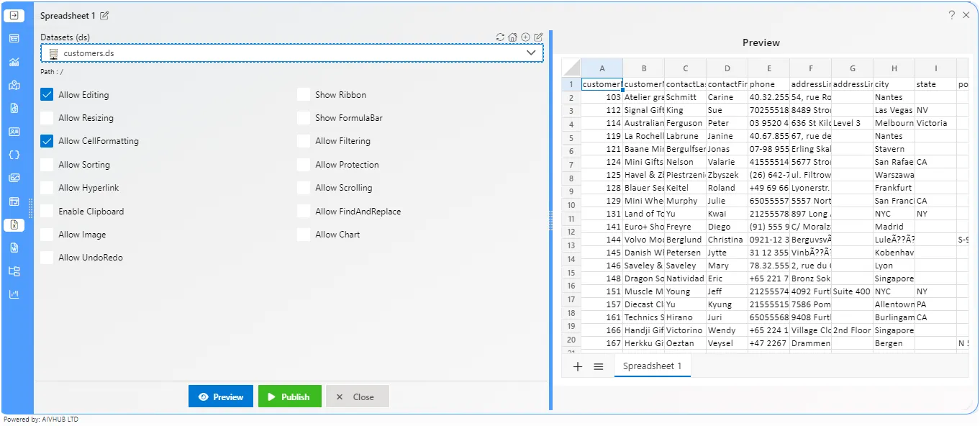Select the 'Christina' cell

[727, 240]
